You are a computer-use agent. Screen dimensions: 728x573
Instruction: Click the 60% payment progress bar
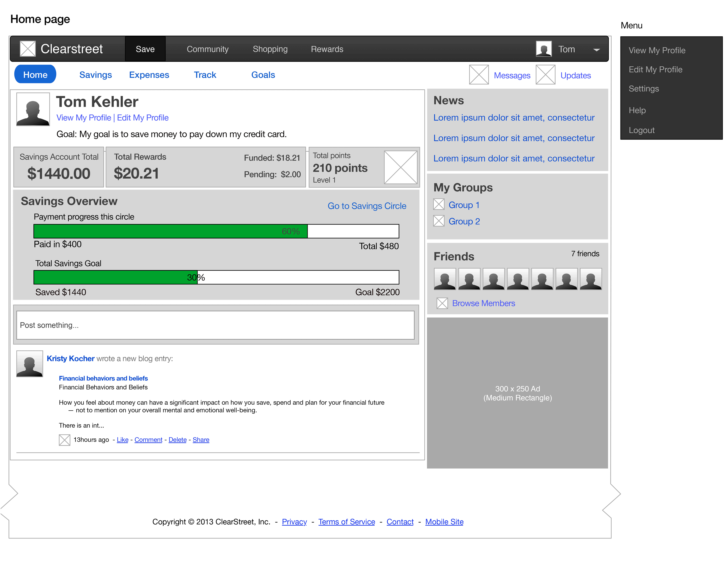[x=217, y=231]
